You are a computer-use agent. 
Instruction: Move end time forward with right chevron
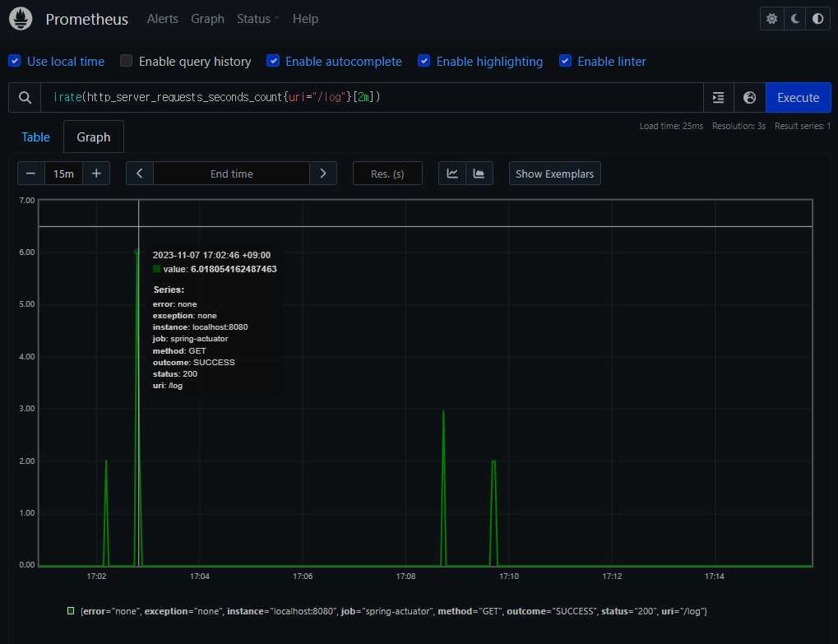coord(323,174)
